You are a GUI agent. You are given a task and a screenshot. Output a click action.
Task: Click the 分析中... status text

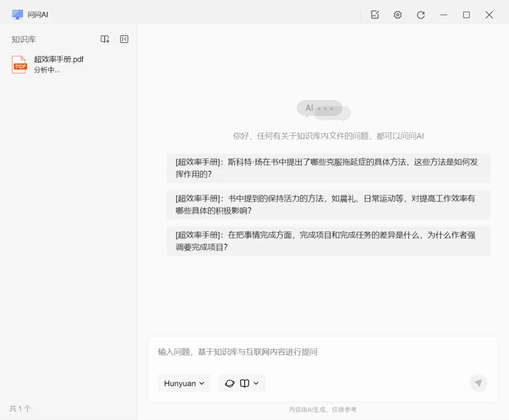click(47, 70)
